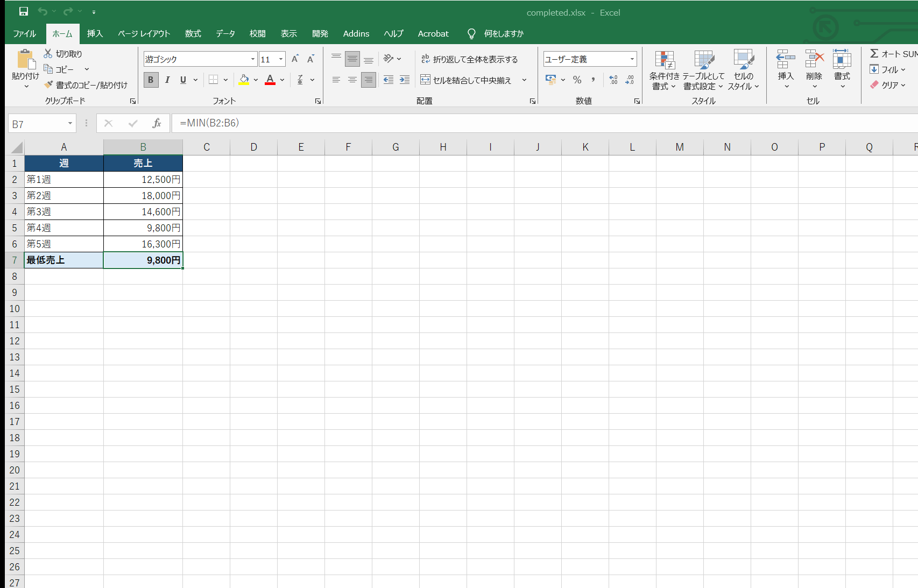
Task: Open Format as Table (テーブルとして書式設定)
Action: 704,70
